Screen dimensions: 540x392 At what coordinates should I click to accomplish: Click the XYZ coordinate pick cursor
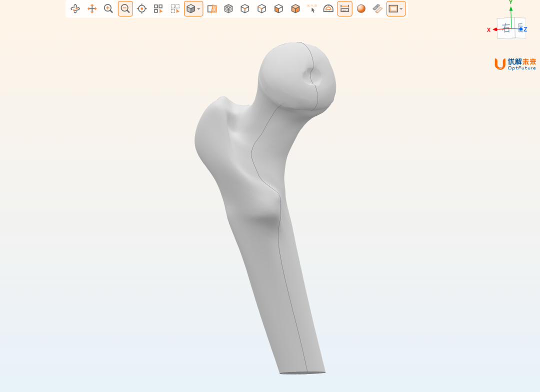[312, 8]
